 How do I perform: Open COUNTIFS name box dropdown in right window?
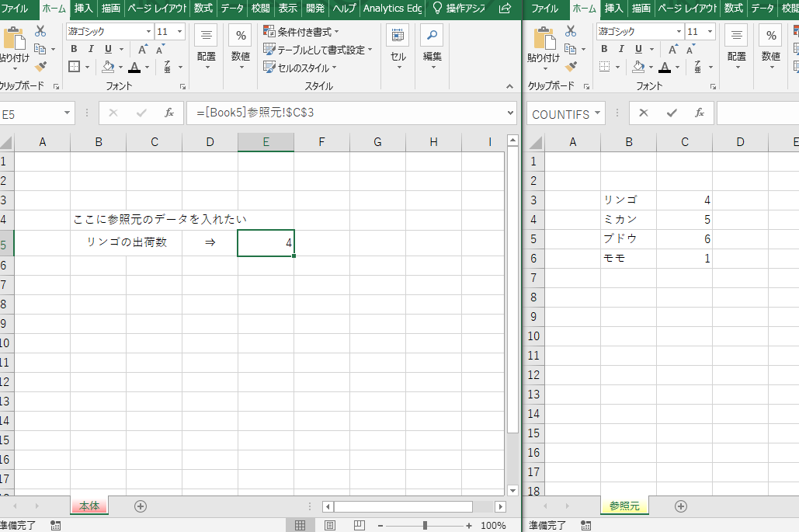coord(597,113)
